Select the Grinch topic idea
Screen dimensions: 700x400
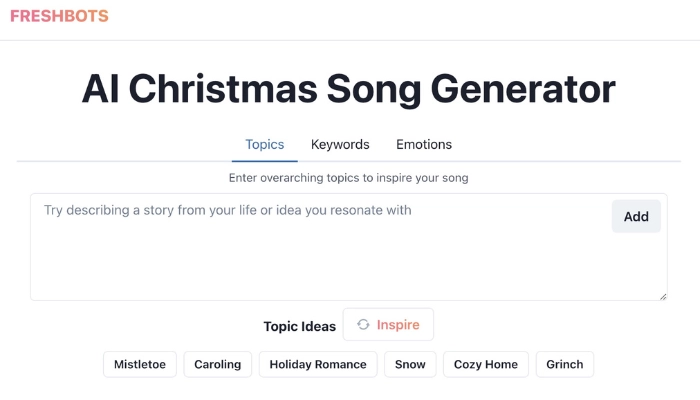coord(565,365)
